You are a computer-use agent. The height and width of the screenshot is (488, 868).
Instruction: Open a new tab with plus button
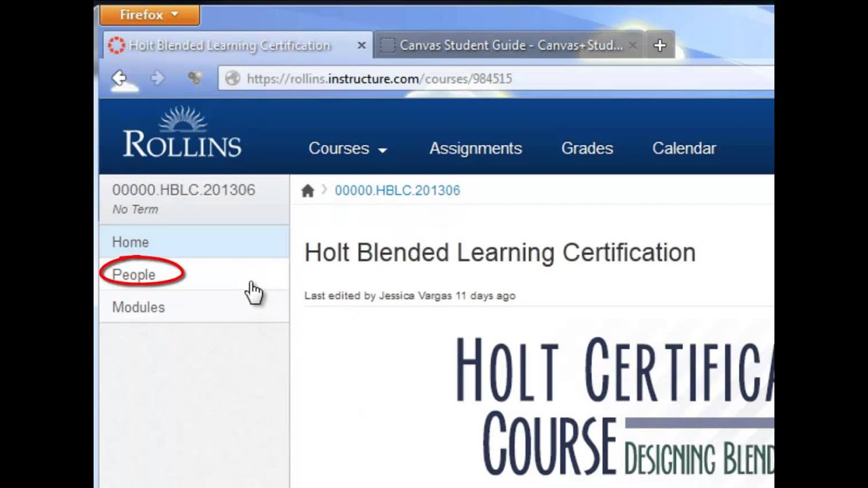tap(660, 45)
